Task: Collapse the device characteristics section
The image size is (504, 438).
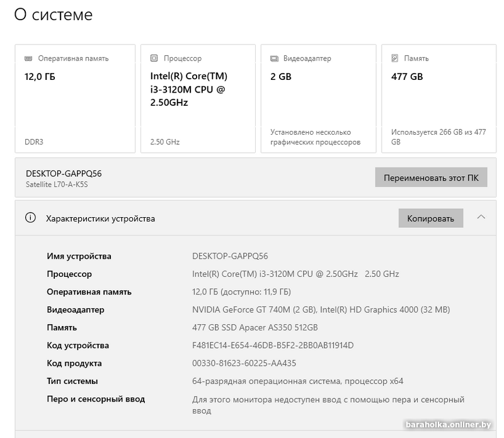Action: (481, 218)
